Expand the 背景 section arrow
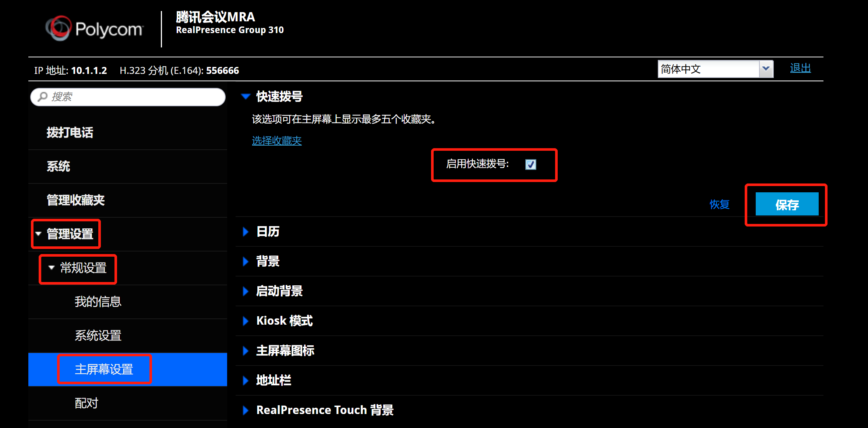Viewport: 868px width, 428px height. pyautogui.click(x=246, y=261)
